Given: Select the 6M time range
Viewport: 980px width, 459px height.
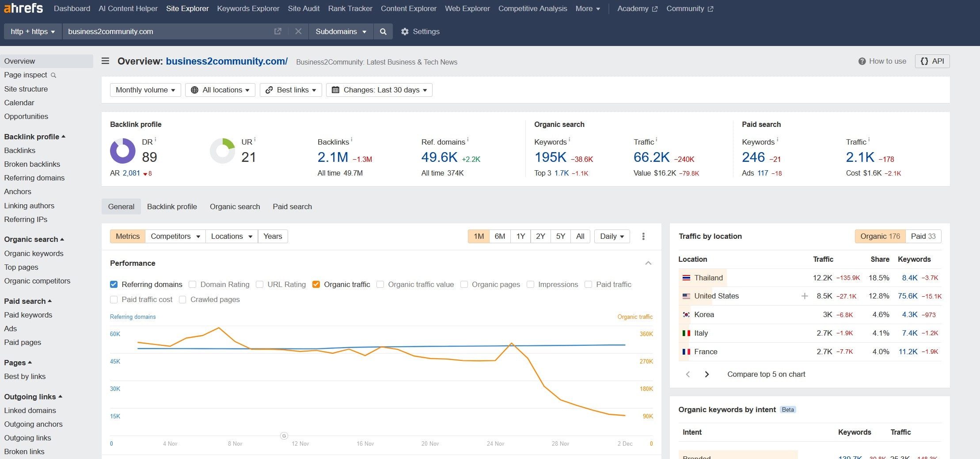Looking at the screenshot, I should tap(500, 237).
